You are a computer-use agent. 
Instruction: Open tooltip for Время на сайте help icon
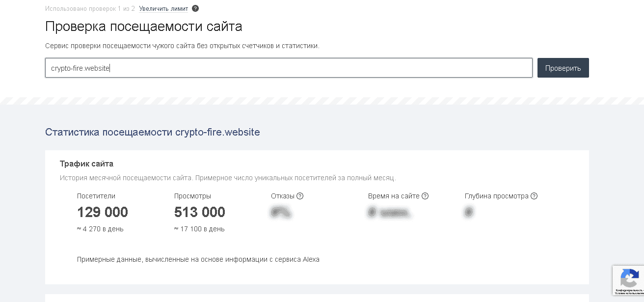click(425, 196)
